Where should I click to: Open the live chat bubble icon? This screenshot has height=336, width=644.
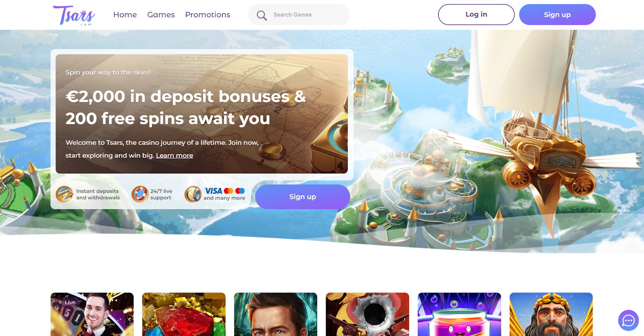point(628,320)
